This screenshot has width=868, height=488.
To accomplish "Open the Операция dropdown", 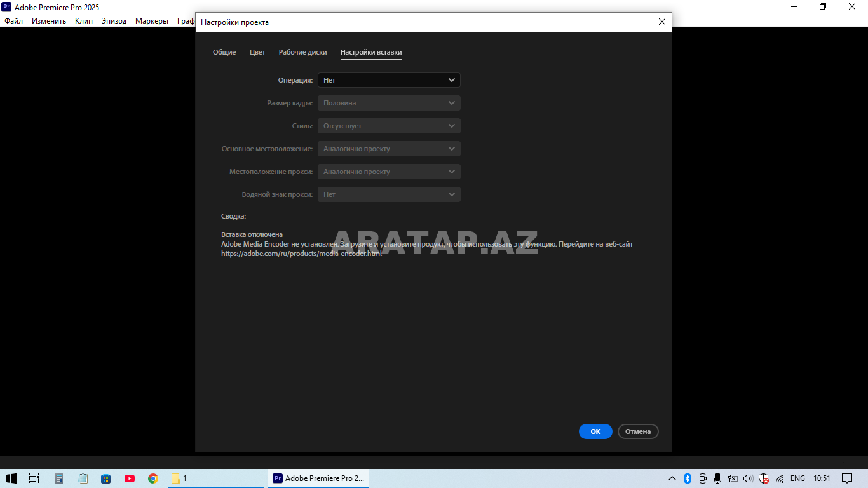I will click(x=389, y=80).
